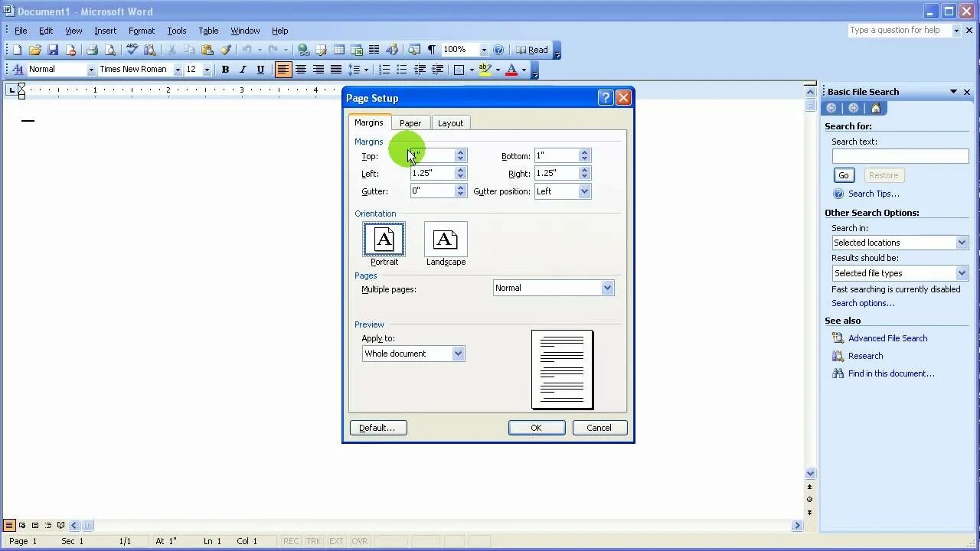Image resolution: width=980 pixels, height=551 pixels.
Task: Toggle Bold formatting
Action: [x=225, y=70]
